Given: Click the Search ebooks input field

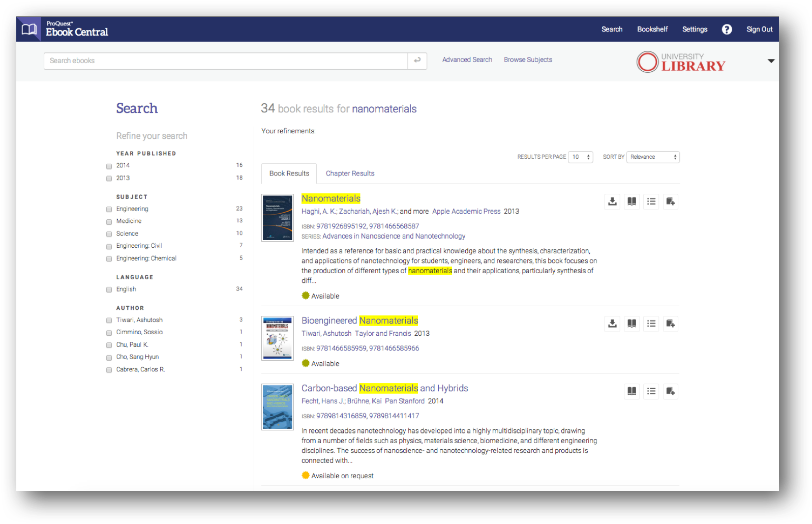Looking at the screenshot, I should (x=226, y=61).
